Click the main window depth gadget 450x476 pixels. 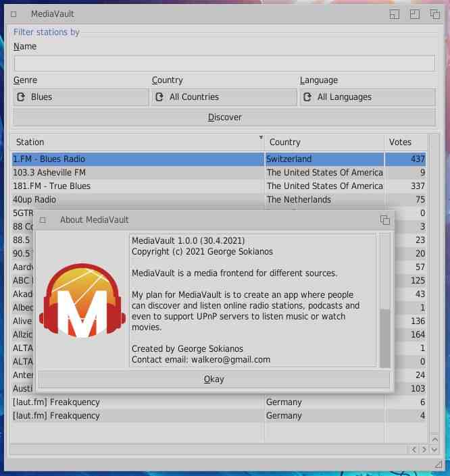[x=435, y=14]
